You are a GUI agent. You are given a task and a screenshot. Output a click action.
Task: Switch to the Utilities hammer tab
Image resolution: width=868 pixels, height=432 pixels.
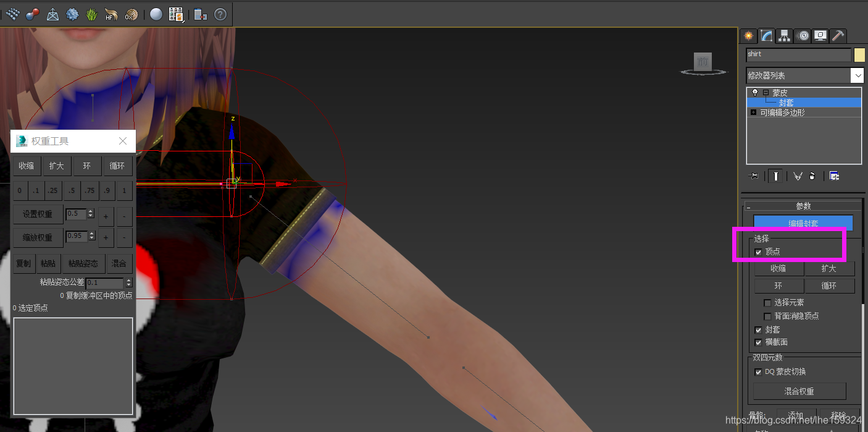tap(838, 36)
